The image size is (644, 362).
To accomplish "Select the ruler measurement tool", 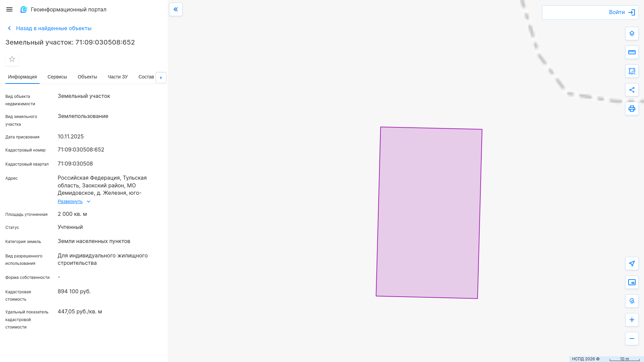I will coord(632,52).
